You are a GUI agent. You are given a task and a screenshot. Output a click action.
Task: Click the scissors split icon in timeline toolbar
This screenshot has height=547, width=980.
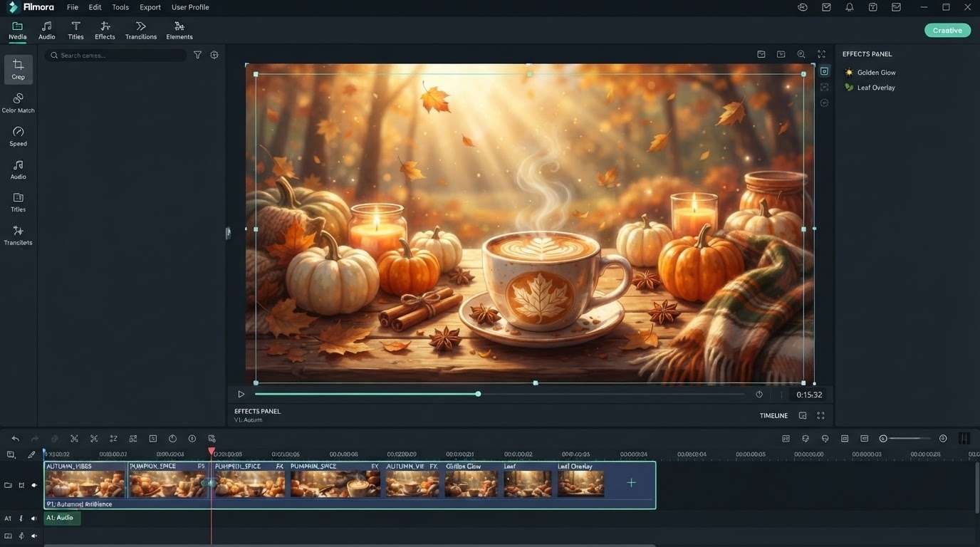74,439
